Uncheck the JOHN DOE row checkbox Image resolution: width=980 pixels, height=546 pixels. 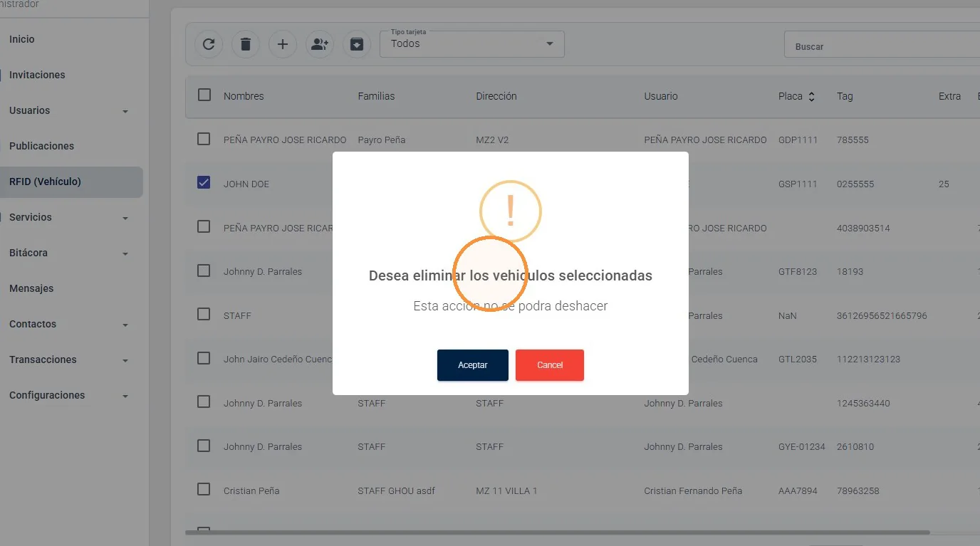point(204,182)
